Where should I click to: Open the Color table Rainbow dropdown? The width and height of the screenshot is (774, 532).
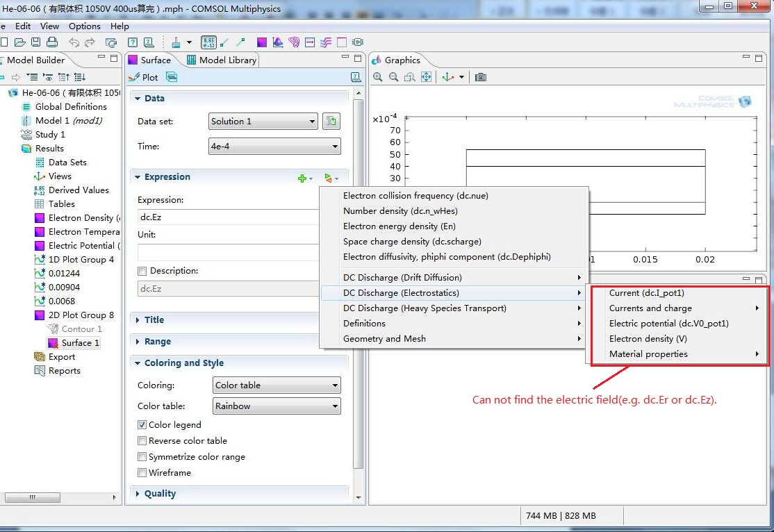point(277,406)
